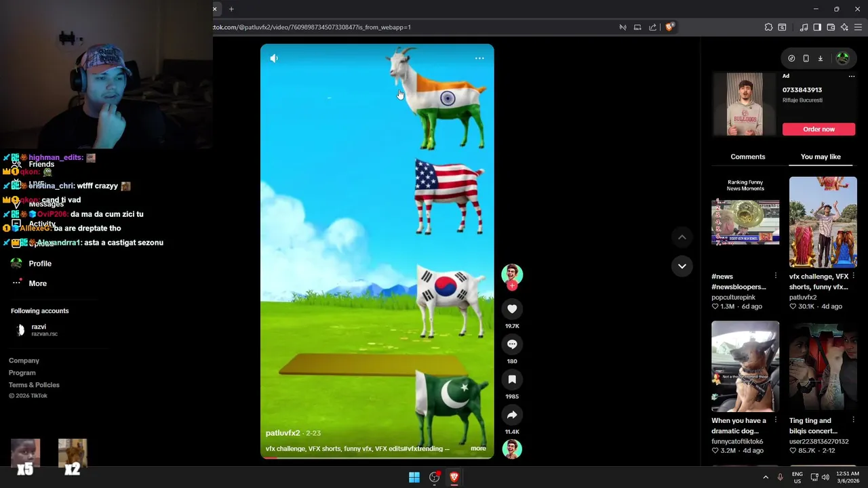Open the sound avatar below the share count
The width and height of the screenshot is (868, 488).
[512, 449]
